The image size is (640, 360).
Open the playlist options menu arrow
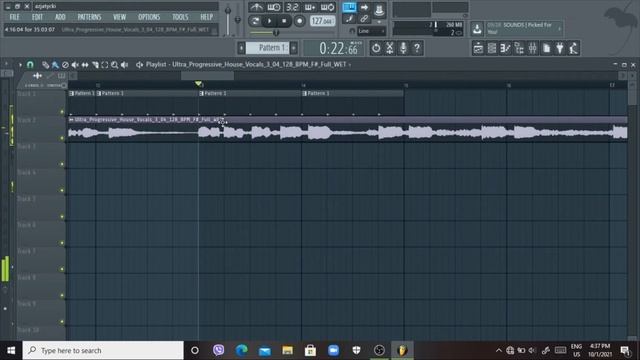pos(20,64)
